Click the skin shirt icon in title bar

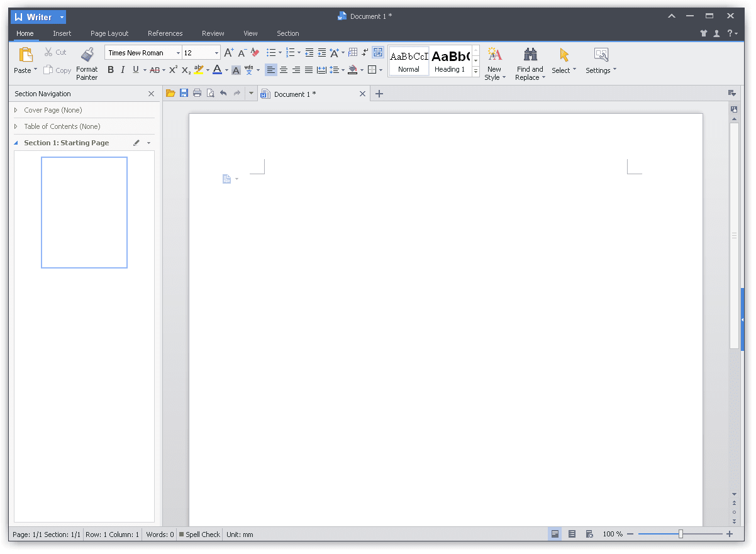(704, 33)
